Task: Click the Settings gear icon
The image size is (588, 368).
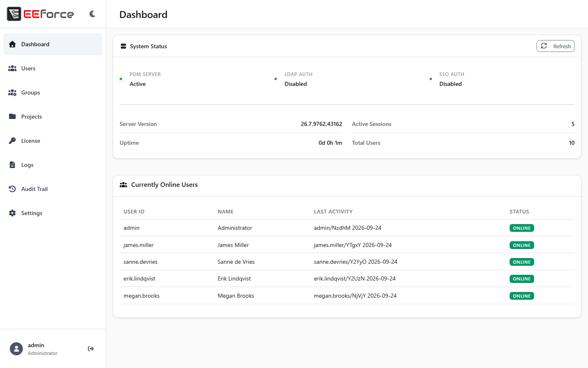Action: [x=12, y=213]
